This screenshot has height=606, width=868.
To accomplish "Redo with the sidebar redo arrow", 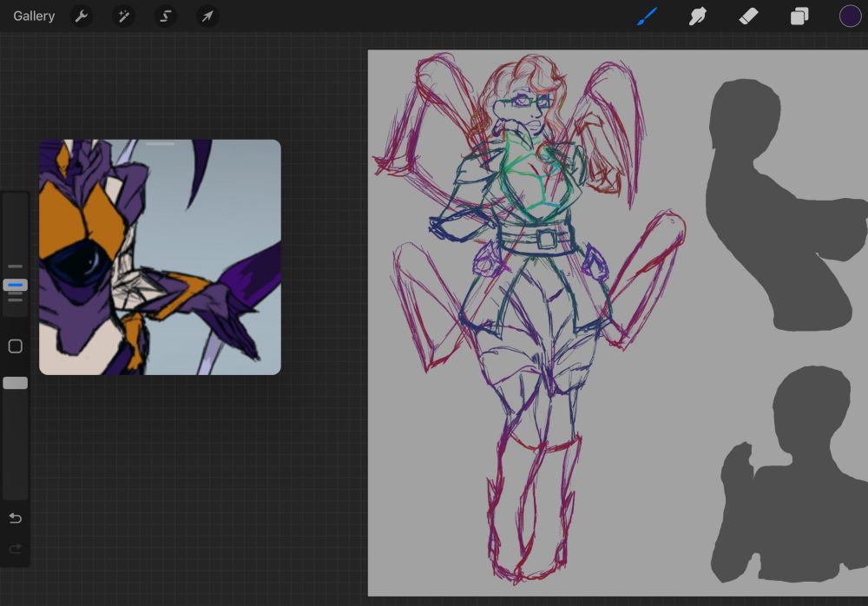I will 16,549.
